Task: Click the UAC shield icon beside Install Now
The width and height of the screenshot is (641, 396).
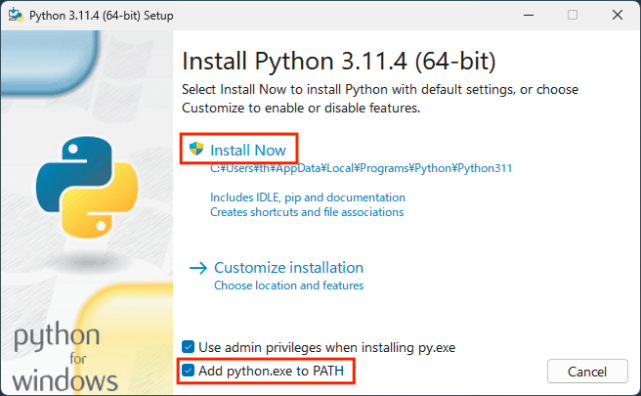Action: [196, 149]
